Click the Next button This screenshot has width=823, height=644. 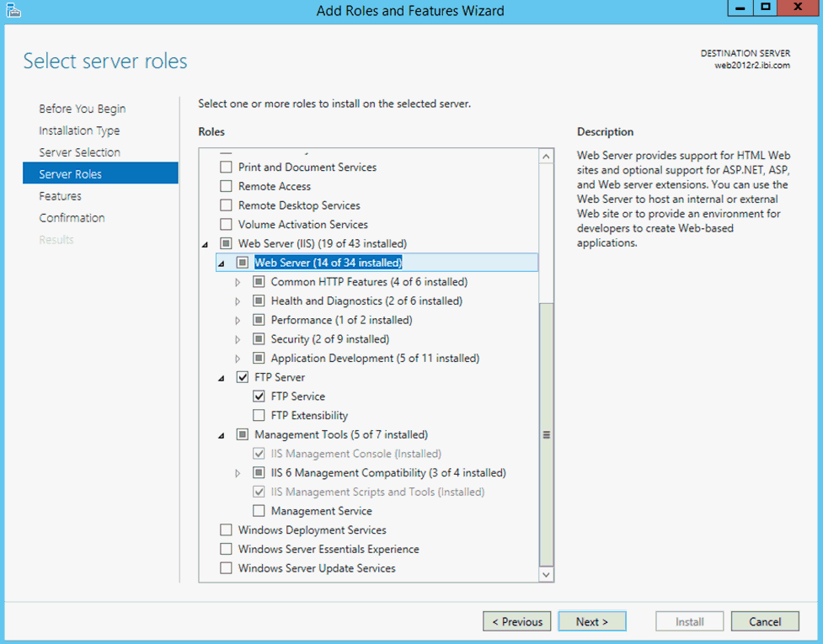click(592, 621)
